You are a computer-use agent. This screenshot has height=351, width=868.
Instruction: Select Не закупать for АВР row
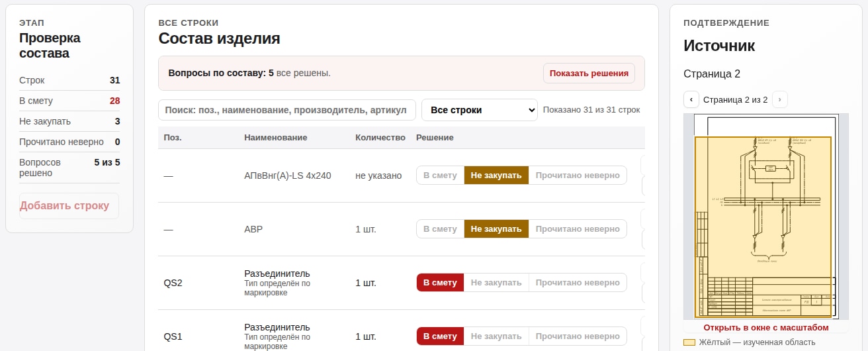point(496,229)
